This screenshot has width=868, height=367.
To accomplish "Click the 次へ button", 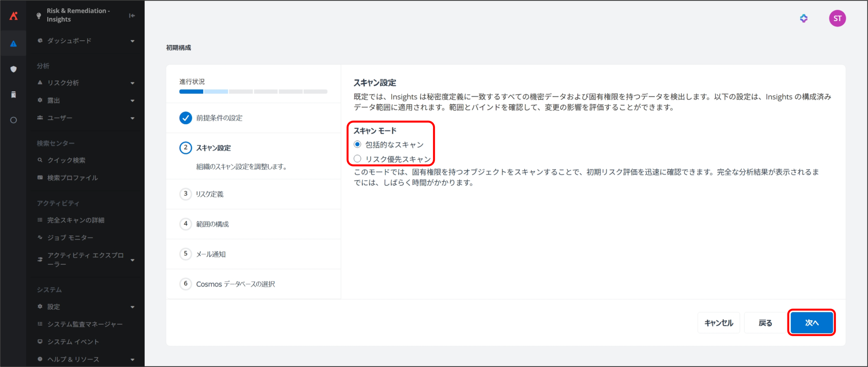I will 811,323.
